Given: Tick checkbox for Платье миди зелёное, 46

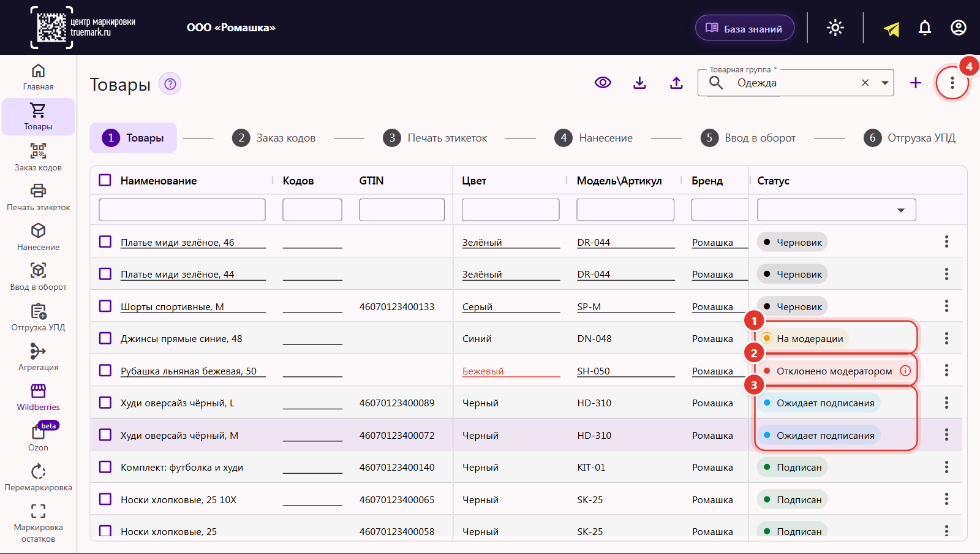Looking at the screenshot, I should click(x=105, y=241).
